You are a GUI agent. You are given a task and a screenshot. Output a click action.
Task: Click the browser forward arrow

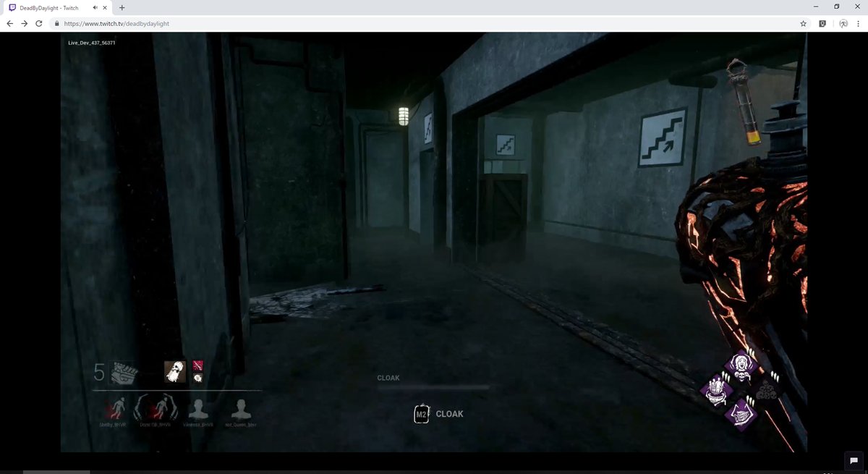coord(25,23)
